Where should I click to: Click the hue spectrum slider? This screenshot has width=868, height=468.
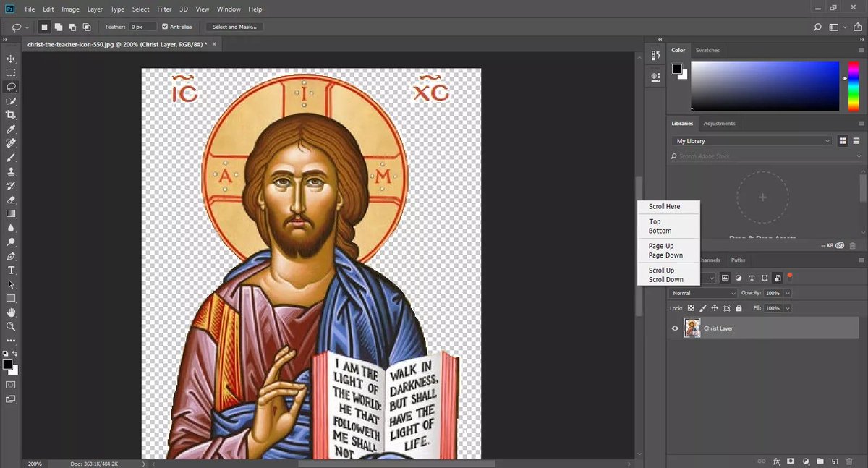854,86
